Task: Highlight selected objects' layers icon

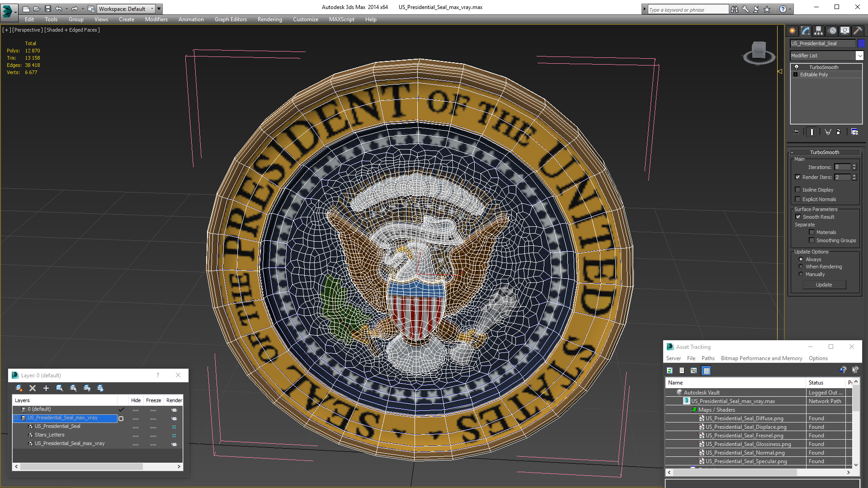Action: point(73,388)
